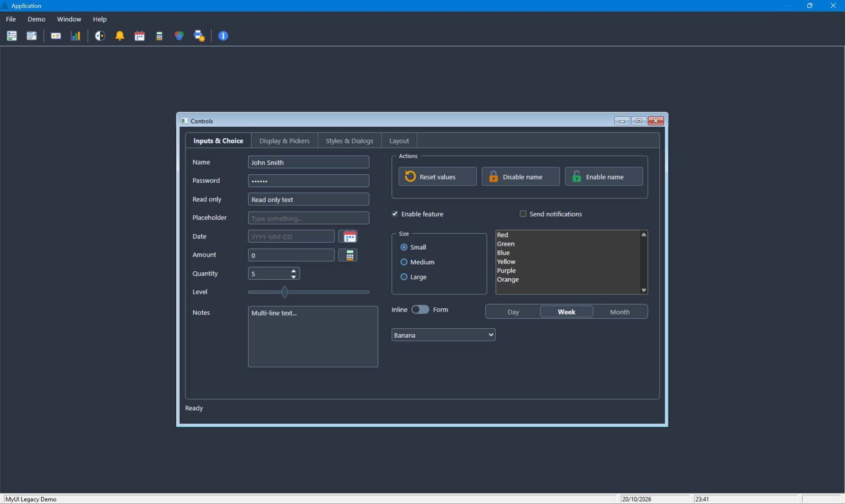Click Disable name button
The image size is (845, 504).
(521, 177)
